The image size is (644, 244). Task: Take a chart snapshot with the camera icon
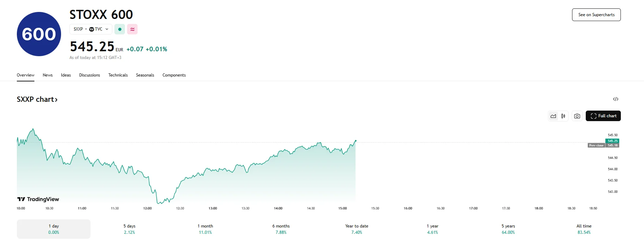click(577, 116)
